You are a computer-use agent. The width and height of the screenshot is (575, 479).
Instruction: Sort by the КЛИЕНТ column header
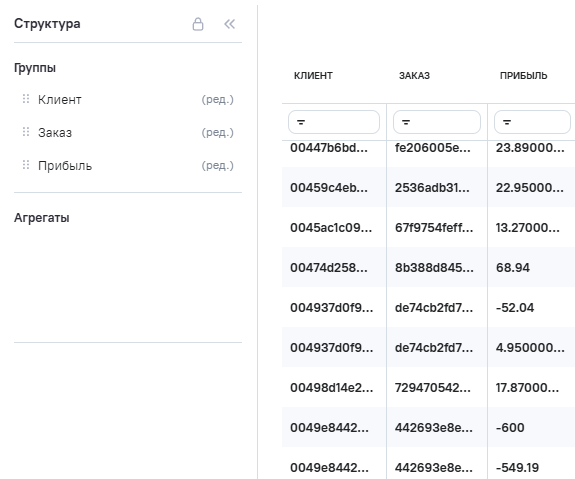click(313, 76)
